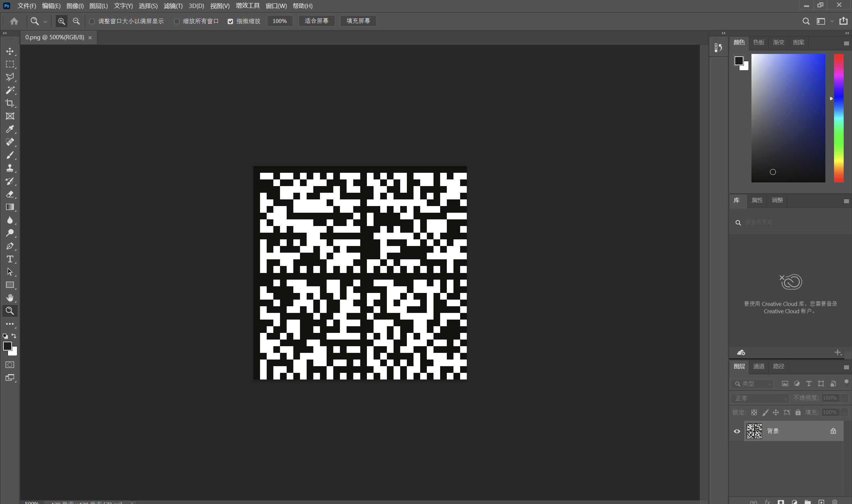Open the 文件(F) menu
The height and width of the screenshot is (504, 852).
pos(27,6)
